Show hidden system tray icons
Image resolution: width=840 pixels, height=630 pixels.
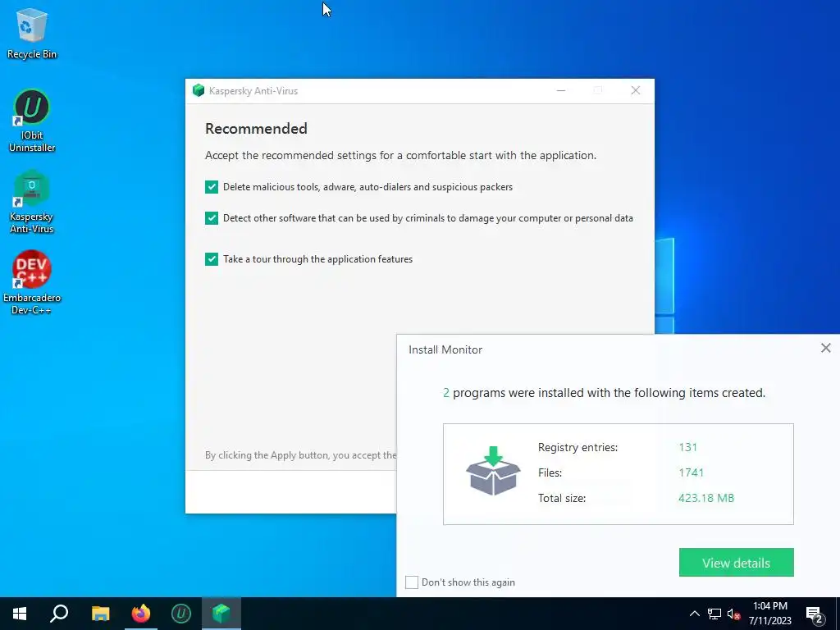694,614
